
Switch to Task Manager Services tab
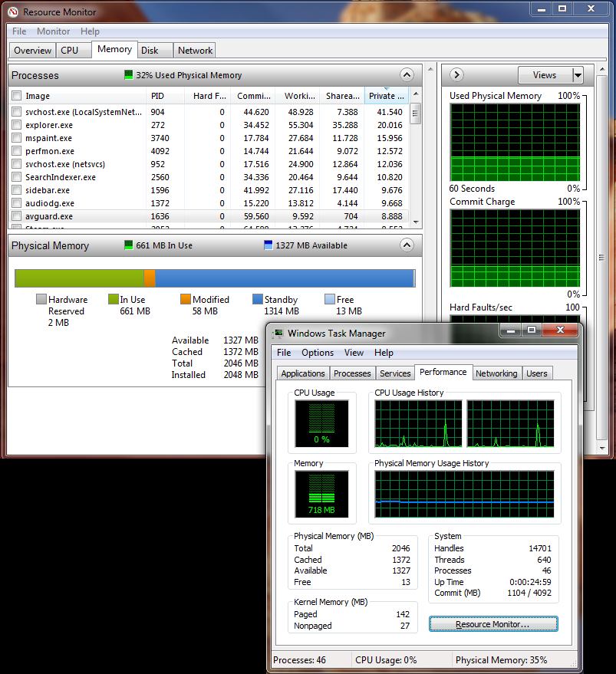(x=395, y=373)
